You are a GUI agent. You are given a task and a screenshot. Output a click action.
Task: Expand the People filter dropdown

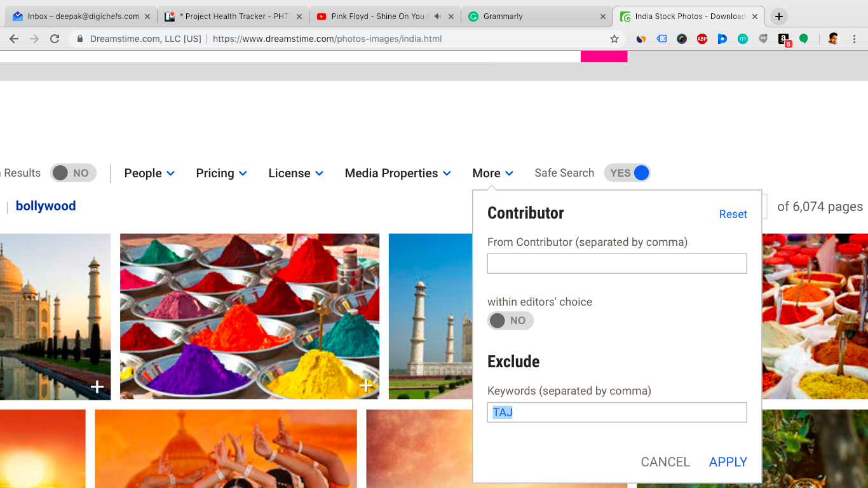[149, 173]
